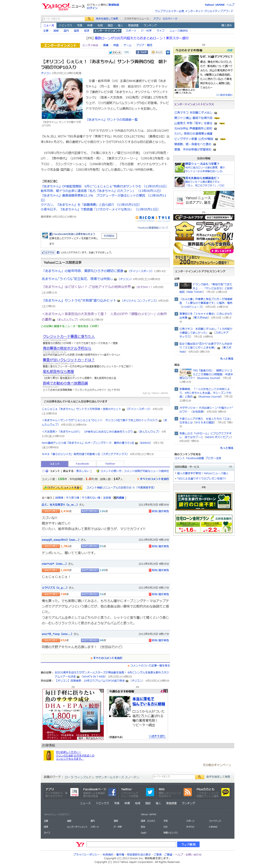Open the ORICON STYLE logo link
This screenshot has height=868, width=275.
tap(153, 218)
